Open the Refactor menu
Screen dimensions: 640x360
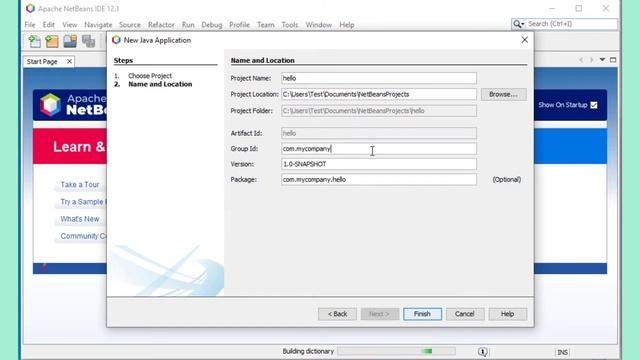point(161,25)
